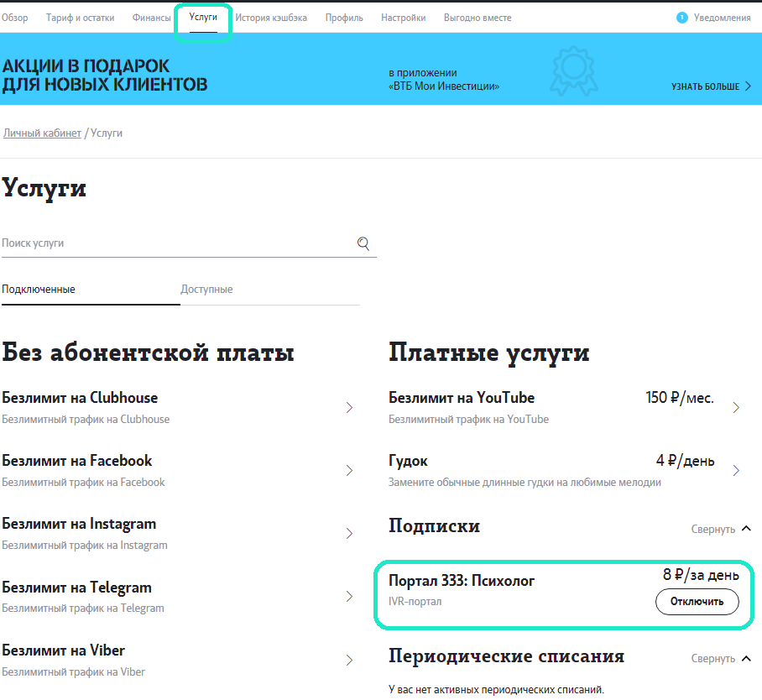Select the Подключенные tab
The height and width of the screenshot is (700, 762).
(x=39, y=290)
